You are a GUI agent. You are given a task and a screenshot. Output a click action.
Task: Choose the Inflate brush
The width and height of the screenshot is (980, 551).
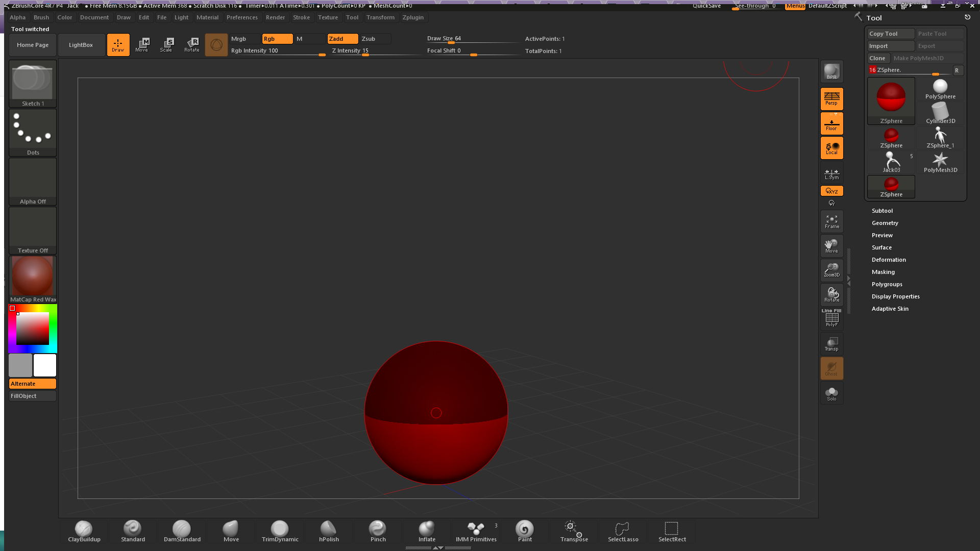click(427, 531)
